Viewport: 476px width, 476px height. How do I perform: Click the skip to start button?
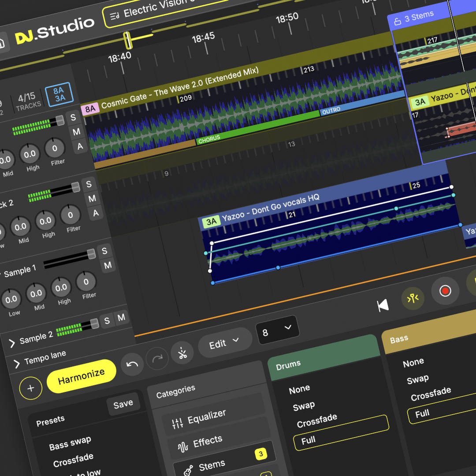(x=383, y=305)
